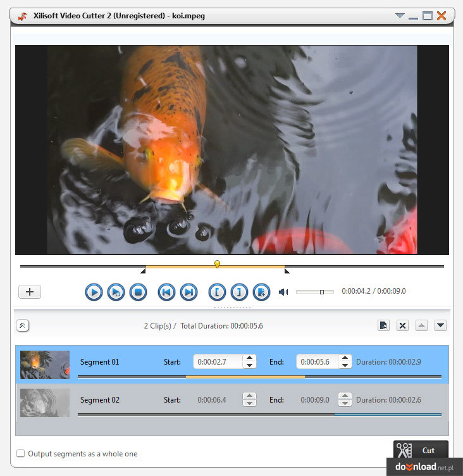
Task: Enable Output segments as a whole one
Action: (21, 454)
